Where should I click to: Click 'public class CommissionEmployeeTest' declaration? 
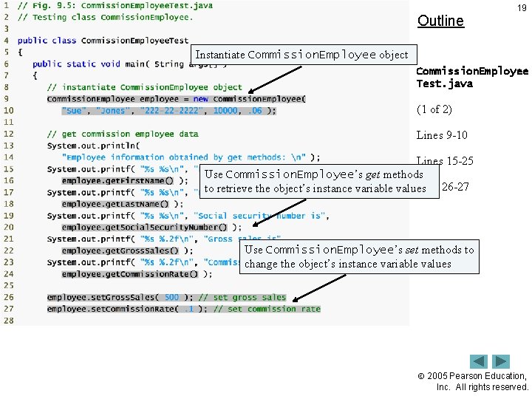pyautogui.click(x=103, y=41)
